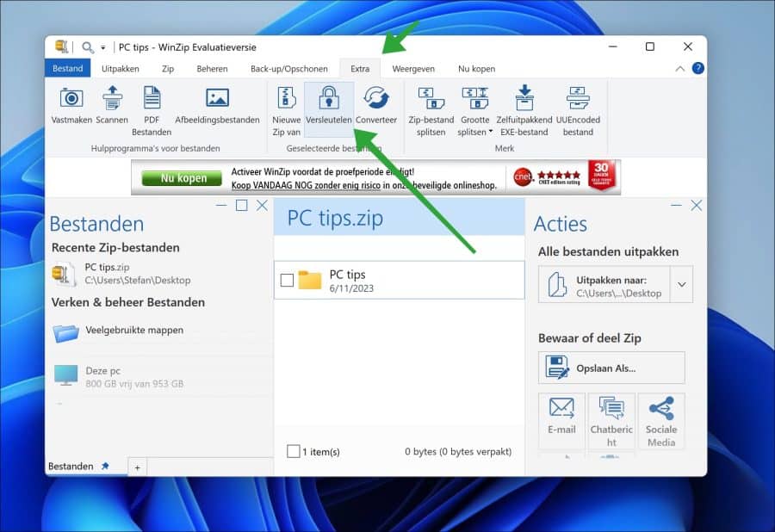Open Afbeeldingsbestanden tool
Screen dimensions: 775x532
(217, 104)
